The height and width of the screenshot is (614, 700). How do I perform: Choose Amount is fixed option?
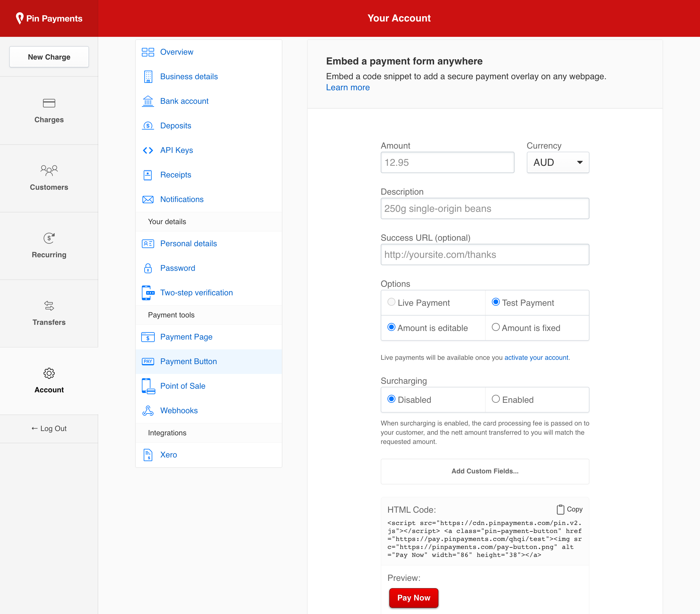(496, 327)
